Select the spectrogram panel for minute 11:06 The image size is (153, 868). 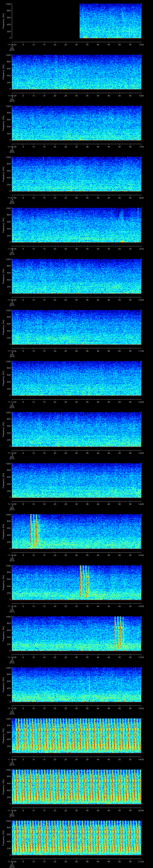76,123
